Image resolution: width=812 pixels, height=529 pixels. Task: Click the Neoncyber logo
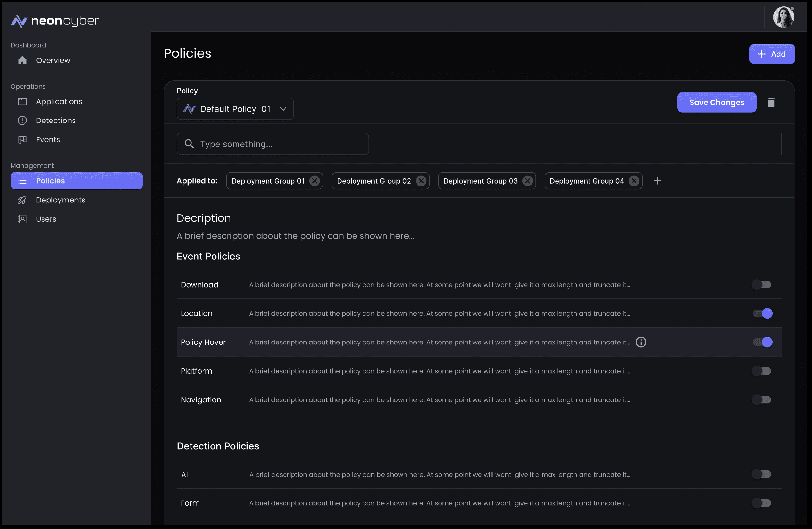[55, 21]
